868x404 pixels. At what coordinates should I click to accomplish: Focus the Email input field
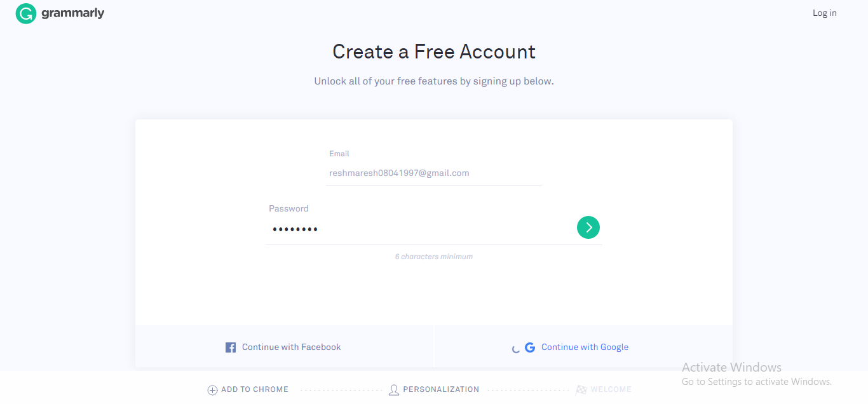click(434, 173)
